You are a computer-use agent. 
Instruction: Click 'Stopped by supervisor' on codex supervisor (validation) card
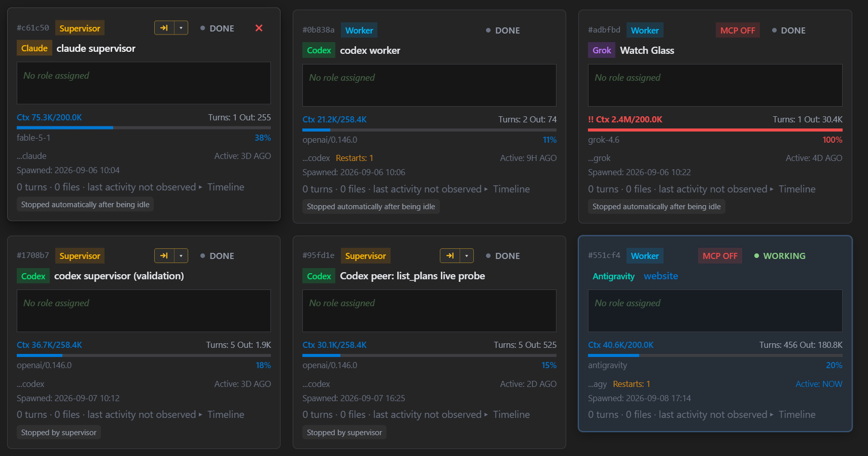(59, 432)
